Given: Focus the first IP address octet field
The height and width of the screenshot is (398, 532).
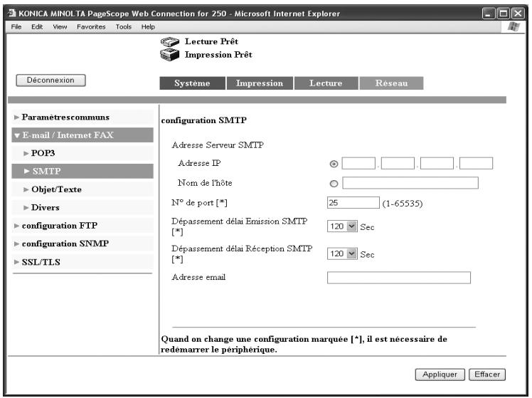Looking at the screenshot, I should (358, 163).
